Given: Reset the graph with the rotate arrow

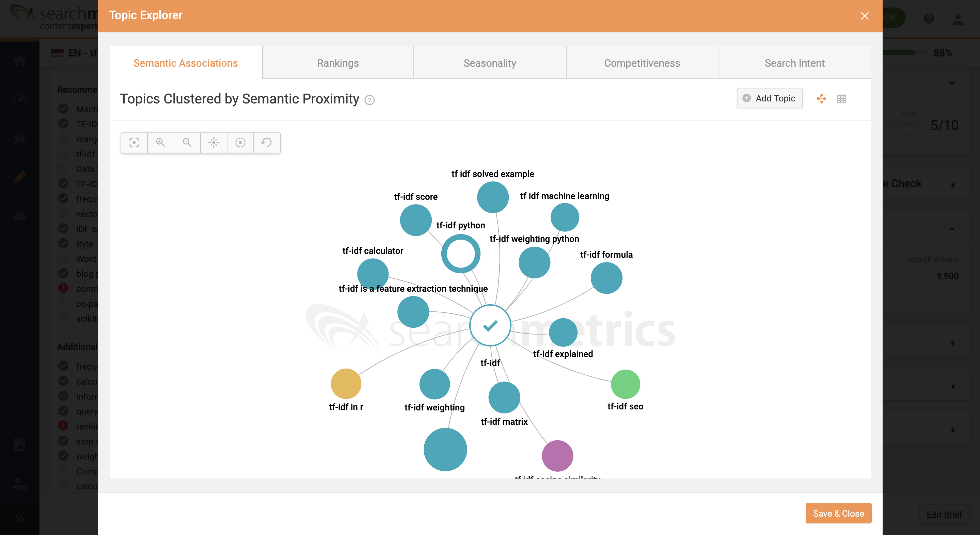Looking at the screenshot, I should pos(267,143).
